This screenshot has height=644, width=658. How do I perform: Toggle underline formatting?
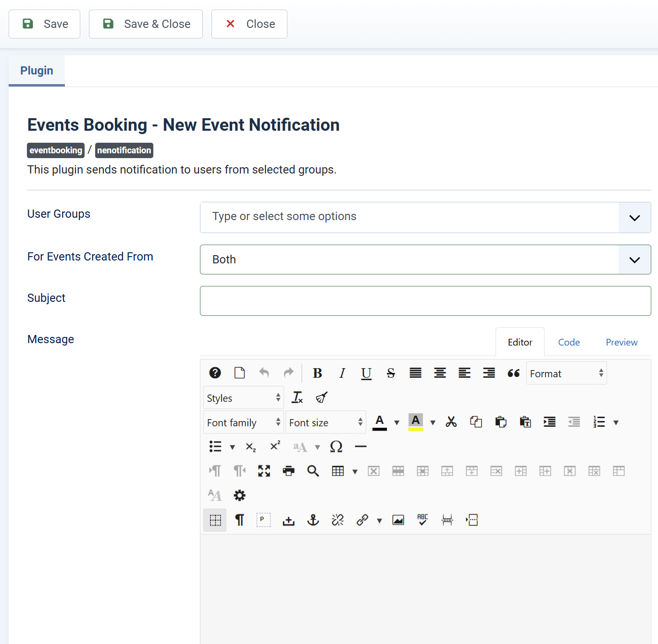pos(366,373)
